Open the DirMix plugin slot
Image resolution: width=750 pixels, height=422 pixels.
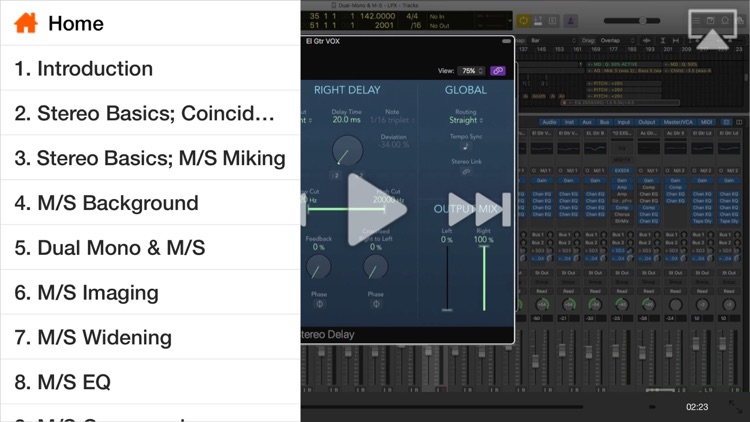pos(622,221)
